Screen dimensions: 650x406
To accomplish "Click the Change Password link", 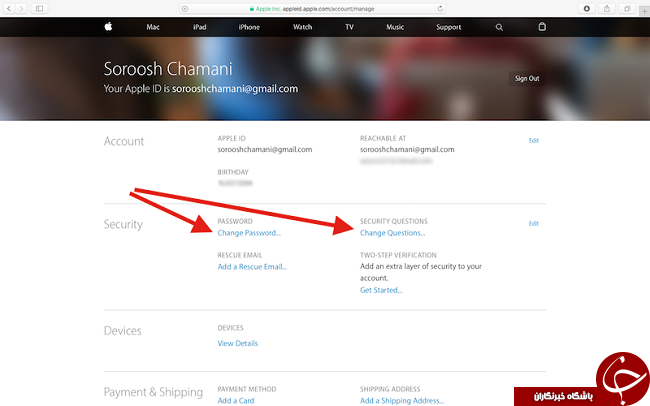I will click(249, 233).
